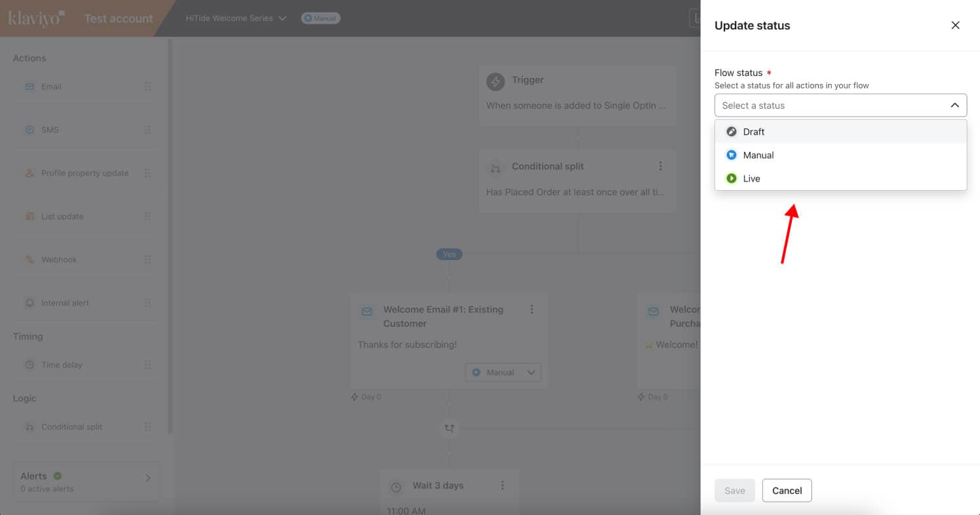Click the Trigger card in flow canvas
The image size is (980, 515).
tap(577, 95)
